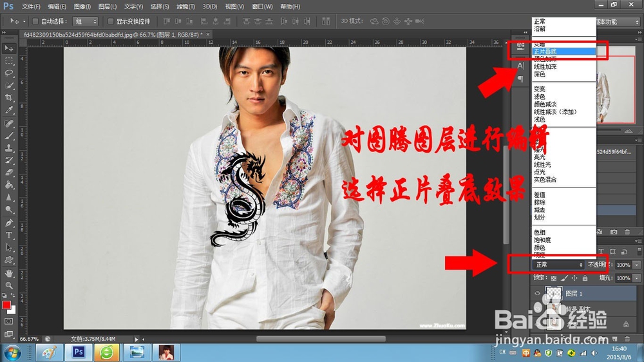Open the 窗口(W) menu
Screen dimensions: 644x362
click(262, 6)
